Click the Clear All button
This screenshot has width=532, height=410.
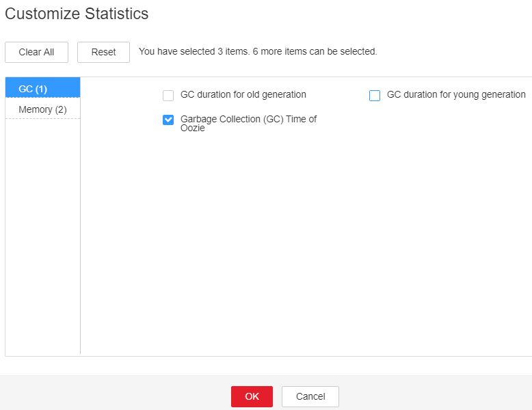click(x=36, y=52)
